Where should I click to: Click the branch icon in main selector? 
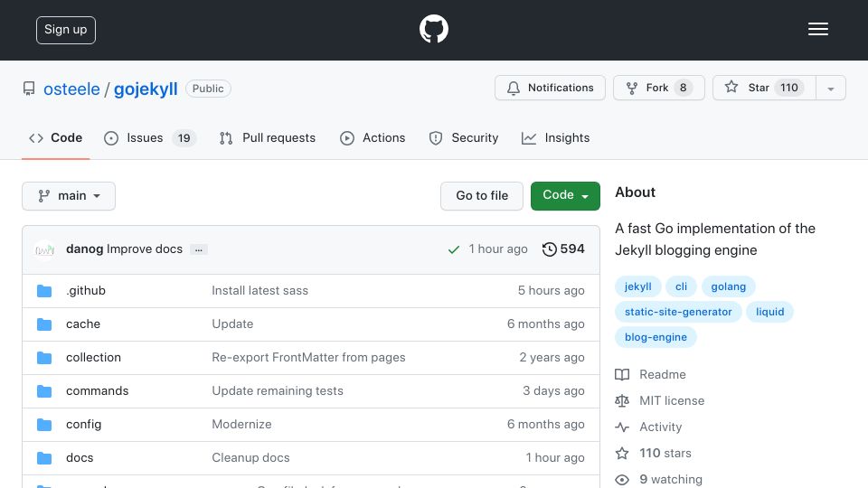(43, 196)
